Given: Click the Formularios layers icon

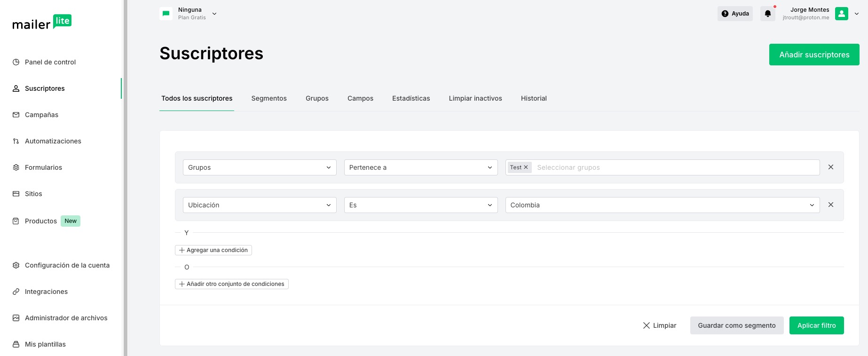Looking at the screenshot, I should pyautogui.click(x=16, y=167).
